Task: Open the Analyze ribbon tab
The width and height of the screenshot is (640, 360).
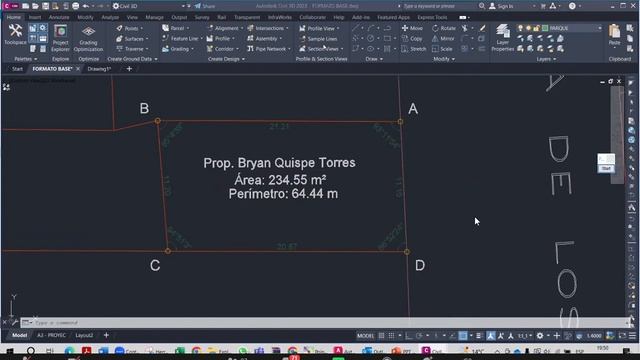Action: point(110,17)
